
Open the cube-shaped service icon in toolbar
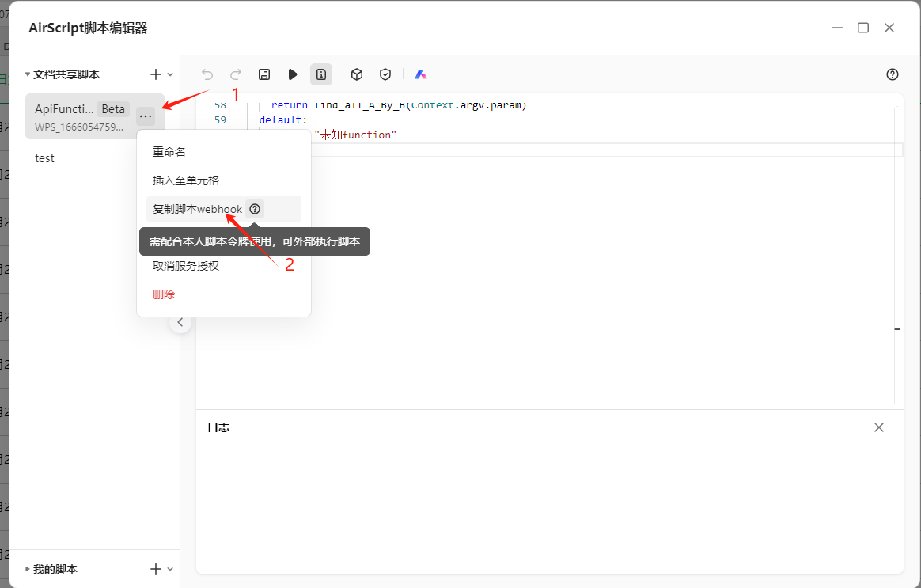(357, 74)
